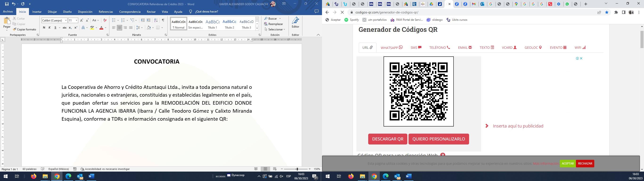This screenshot has height=181, width=644.
Task: Sort the text using the A-Z sort icon
Action: coord(156,20)
